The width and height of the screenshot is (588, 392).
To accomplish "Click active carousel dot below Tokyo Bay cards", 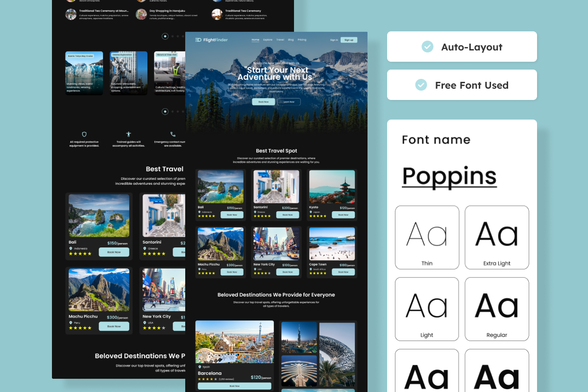I will pyautogui.click(x=165, y=112).
